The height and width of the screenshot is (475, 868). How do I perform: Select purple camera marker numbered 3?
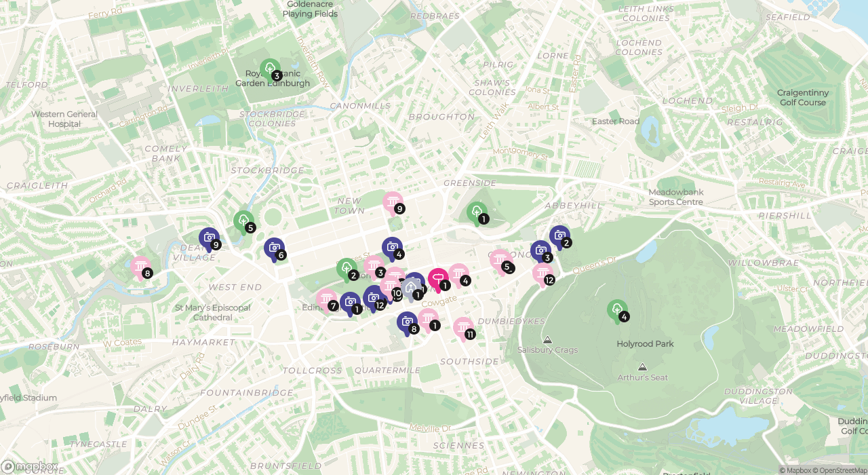tap(540, 251)
